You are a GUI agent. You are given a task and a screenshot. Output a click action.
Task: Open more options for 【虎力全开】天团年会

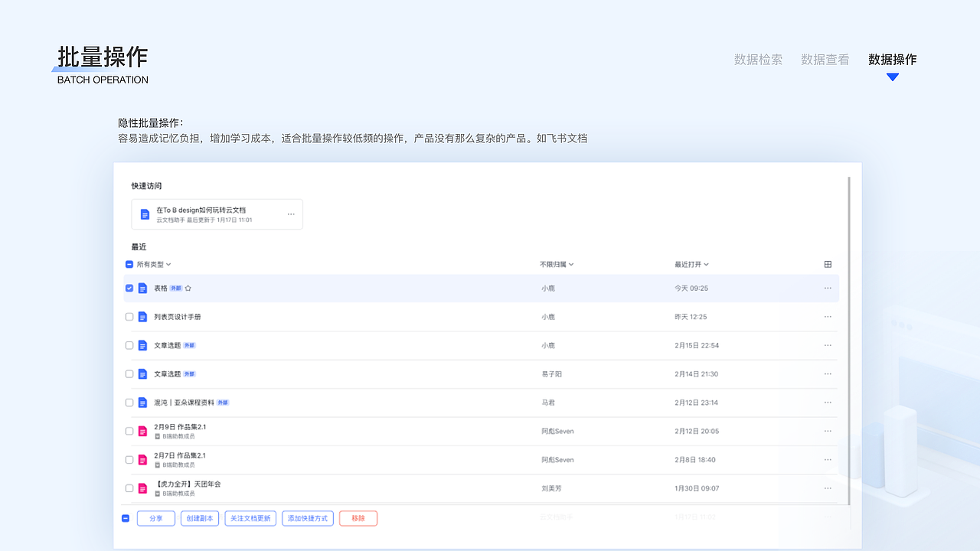[x=827, y=487]
